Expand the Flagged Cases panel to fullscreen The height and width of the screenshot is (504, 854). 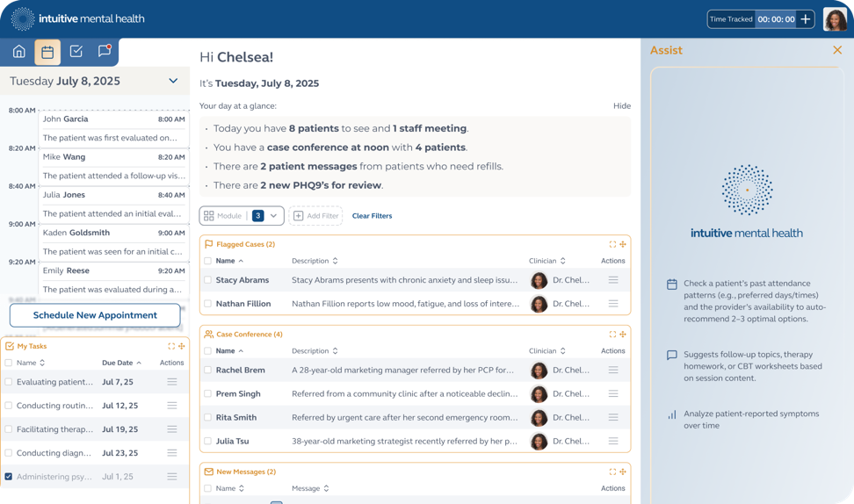(612, 244)
